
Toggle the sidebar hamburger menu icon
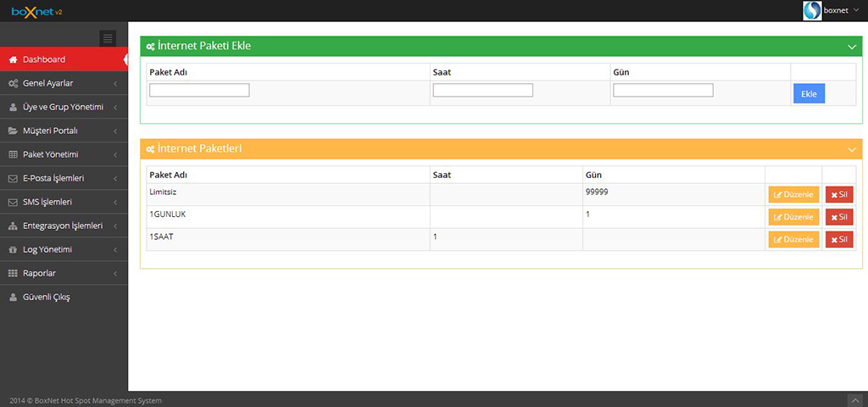coord(108,38)
